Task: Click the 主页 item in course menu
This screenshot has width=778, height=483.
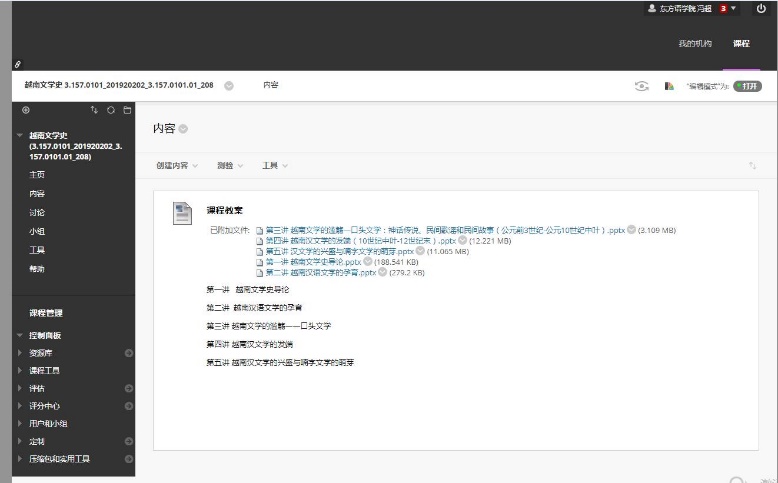Action: coord(37,174)
